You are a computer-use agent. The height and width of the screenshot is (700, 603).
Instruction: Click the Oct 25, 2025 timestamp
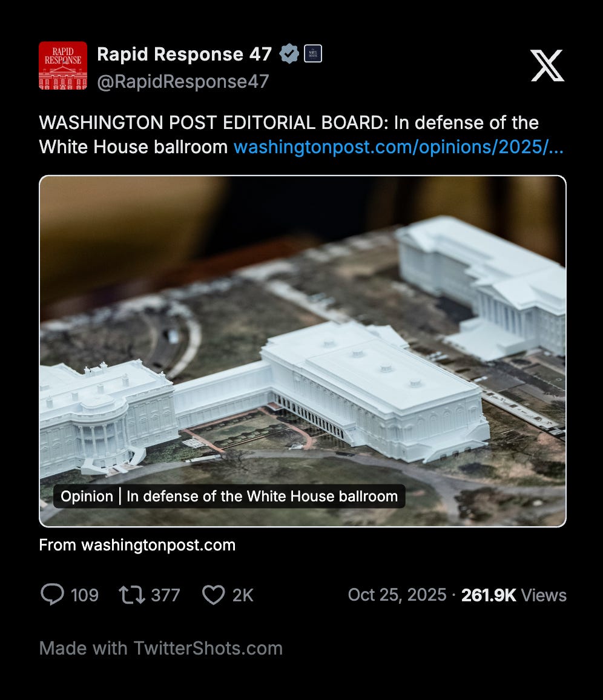(397, 595)
